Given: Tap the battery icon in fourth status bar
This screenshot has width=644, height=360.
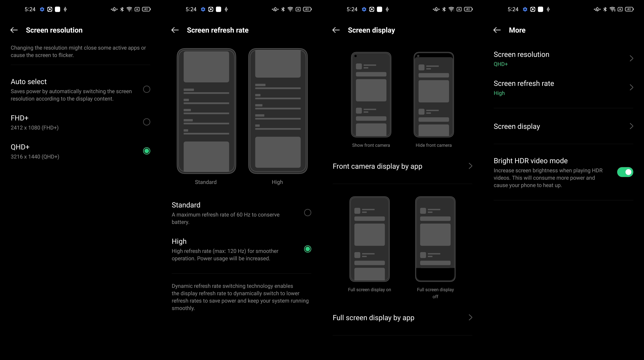Looking at the screenshot, I should [629, 9].
